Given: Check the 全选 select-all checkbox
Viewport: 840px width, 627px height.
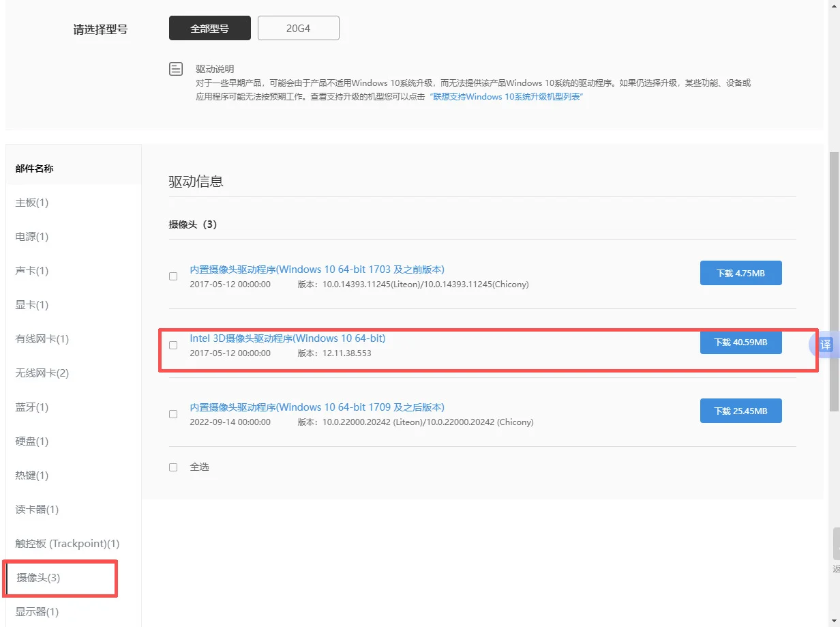Looking at the screenshot, I should coord(173,467).
